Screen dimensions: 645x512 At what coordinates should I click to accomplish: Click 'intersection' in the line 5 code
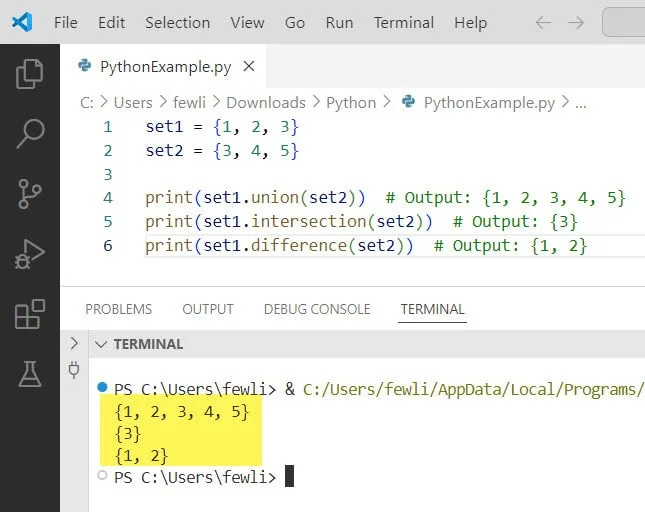pos(308,221)
